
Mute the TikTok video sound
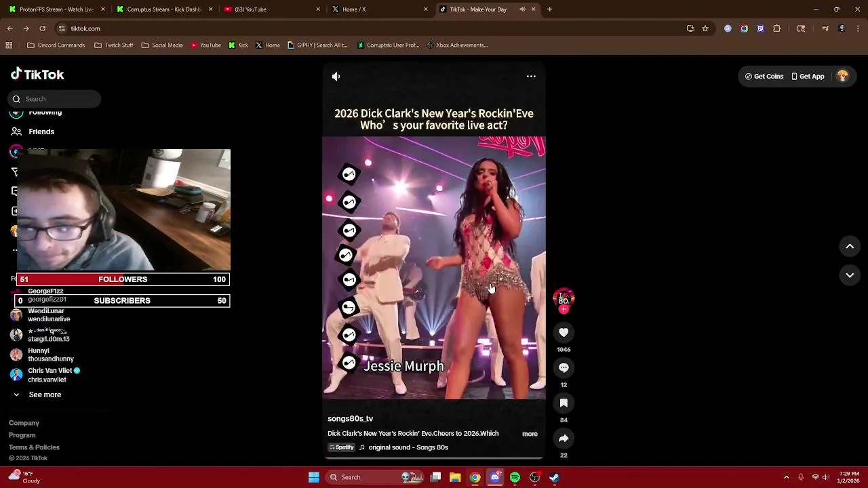[x=336, y=77]
